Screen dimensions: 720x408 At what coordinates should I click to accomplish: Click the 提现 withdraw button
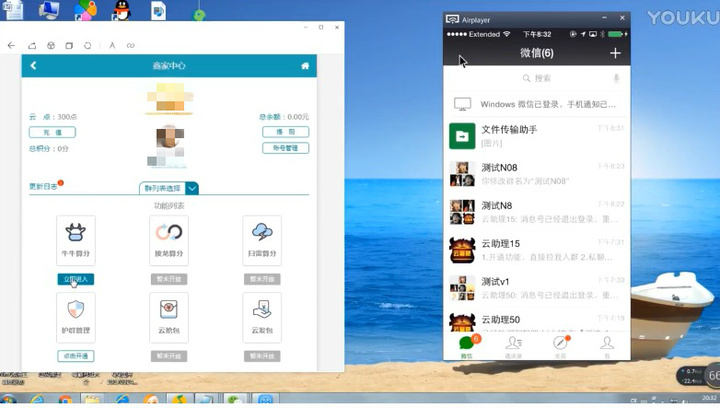click(286, 132)
